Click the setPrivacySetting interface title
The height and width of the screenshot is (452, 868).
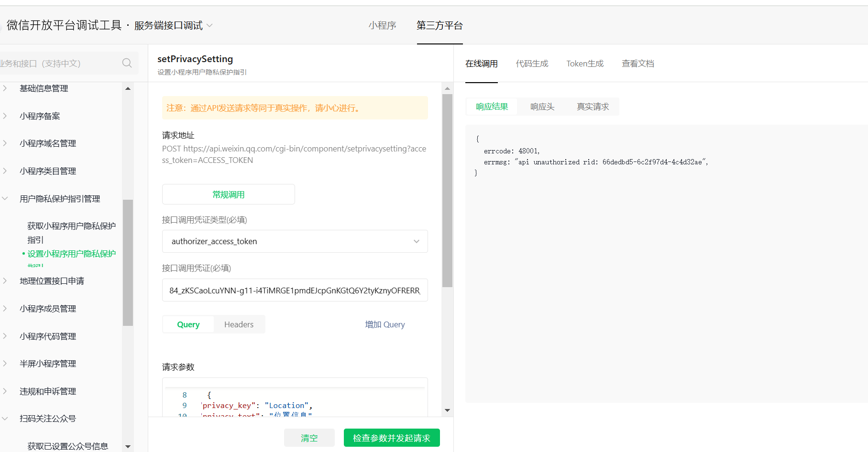[195, 59]
